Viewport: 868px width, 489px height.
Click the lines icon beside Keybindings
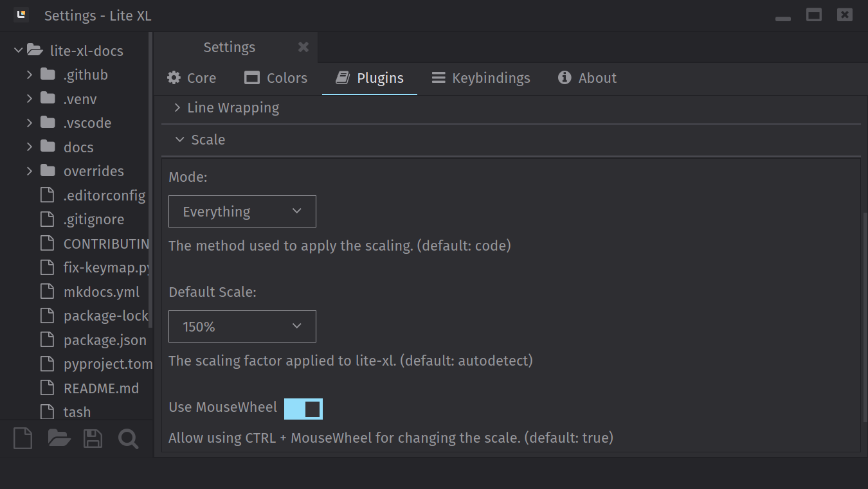point(439,78)
